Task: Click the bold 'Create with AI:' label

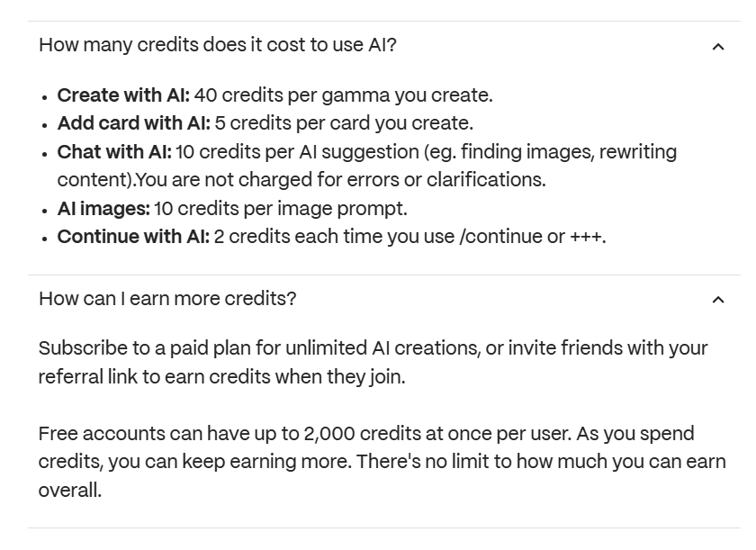Action: pos(123,95)
